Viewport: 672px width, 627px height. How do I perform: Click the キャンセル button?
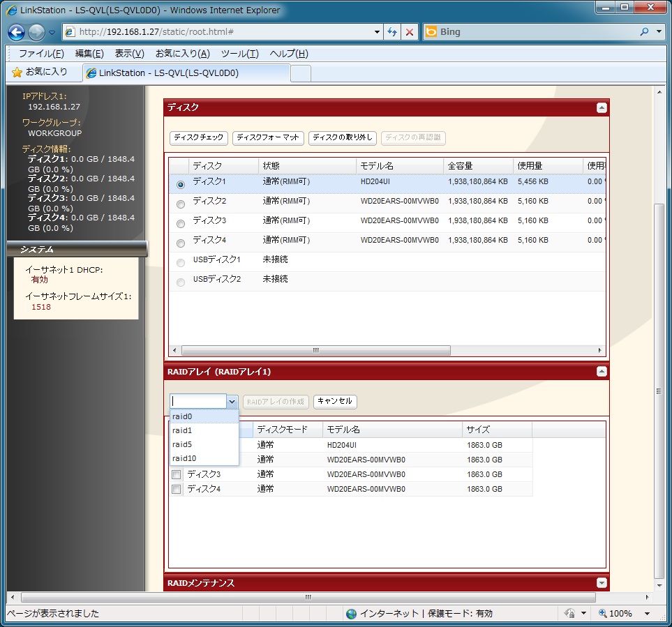pos(335,402)
